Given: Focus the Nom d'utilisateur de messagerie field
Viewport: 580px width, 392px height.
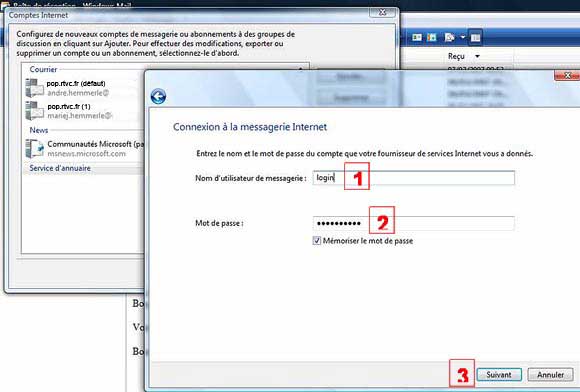Looking at the screenshot, I should 414,178.
